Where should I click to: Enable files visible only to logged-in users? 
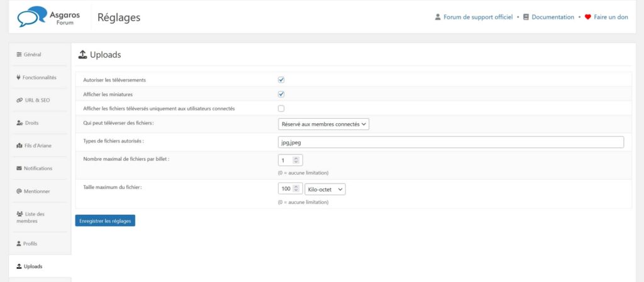281,109
